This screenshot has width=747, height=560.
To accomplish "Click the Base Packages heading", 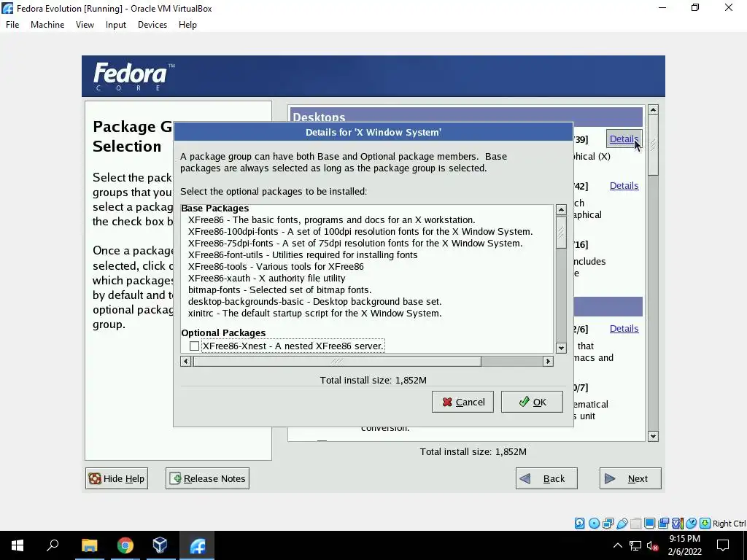I will tap(215, 208).
